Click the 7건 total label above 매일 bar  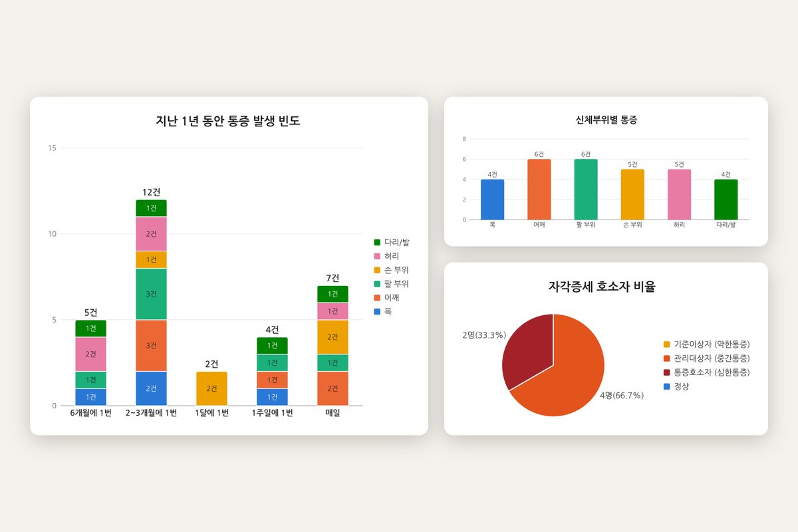click(x=332, y=278)
